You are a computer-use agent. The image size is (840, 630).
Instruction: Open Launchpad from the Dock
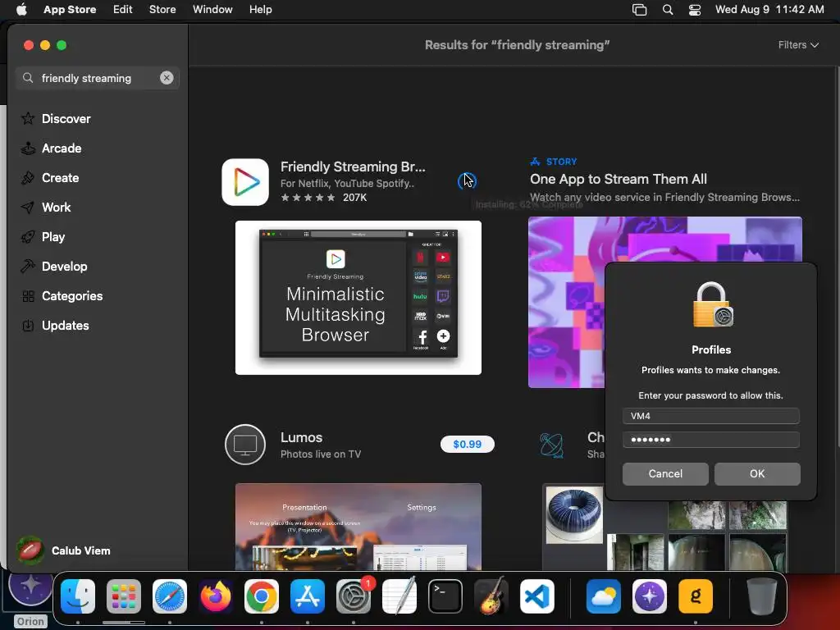(124, 596)
